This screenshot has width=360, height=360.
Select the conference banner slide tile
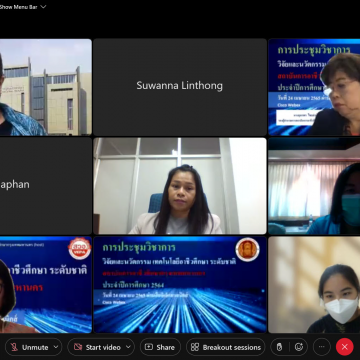pos(180,285)
